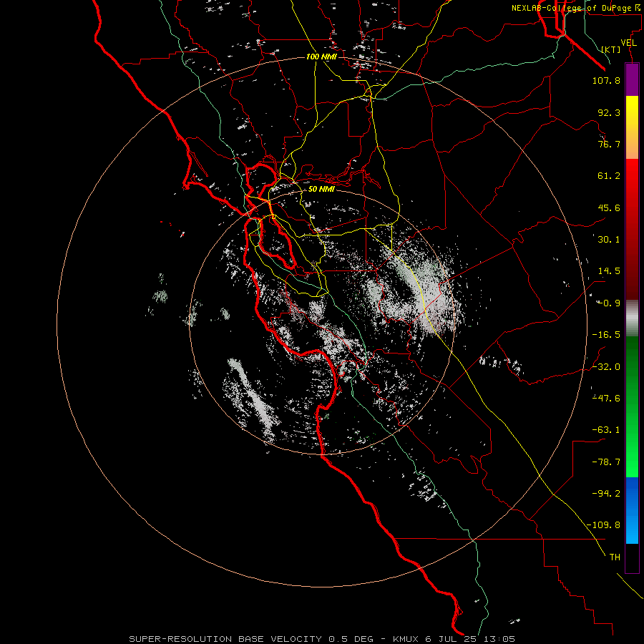Pick the yellow segment of the velocity scale
Screen dimensions: 644x644
[632, 127]
